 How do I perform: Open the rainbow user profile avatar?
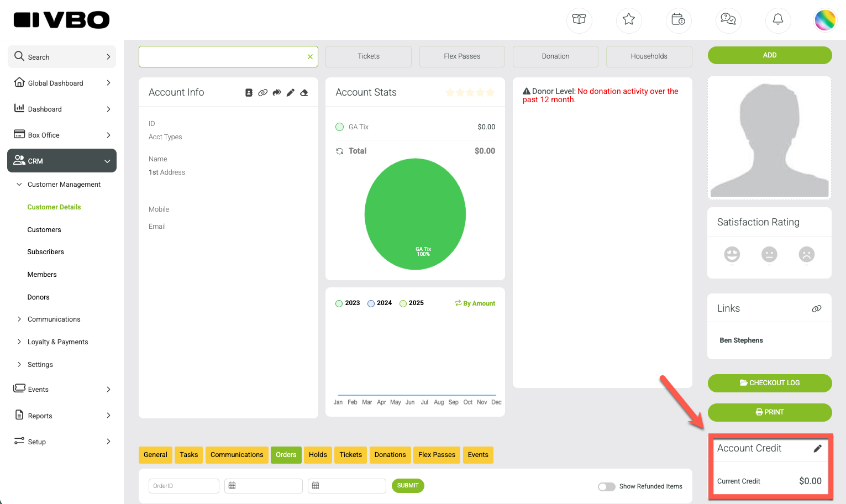tap(825, 20)
